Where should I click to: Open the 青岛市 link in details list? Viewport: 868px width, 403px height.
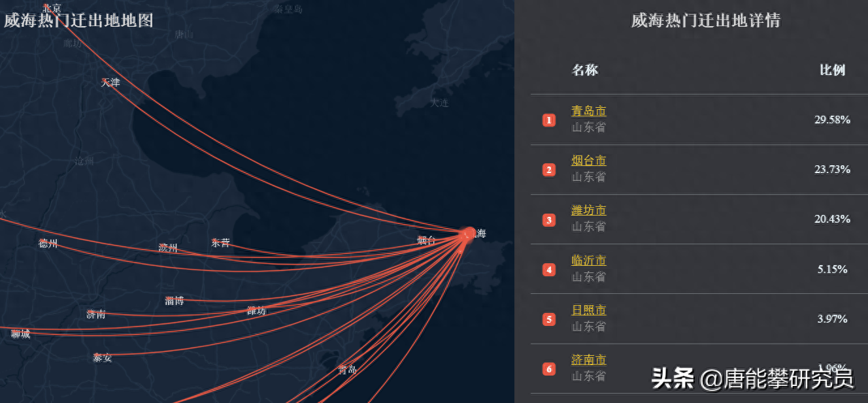(588, 111)
